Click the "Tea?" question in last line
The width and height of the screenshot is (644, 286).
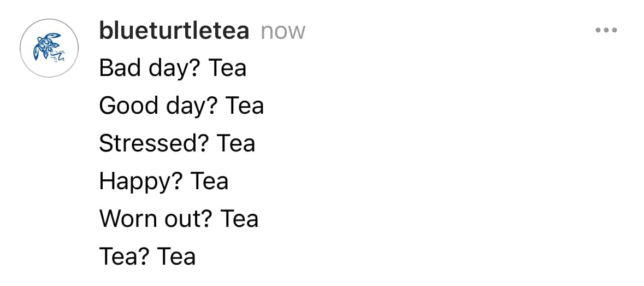tap(124, 256)
